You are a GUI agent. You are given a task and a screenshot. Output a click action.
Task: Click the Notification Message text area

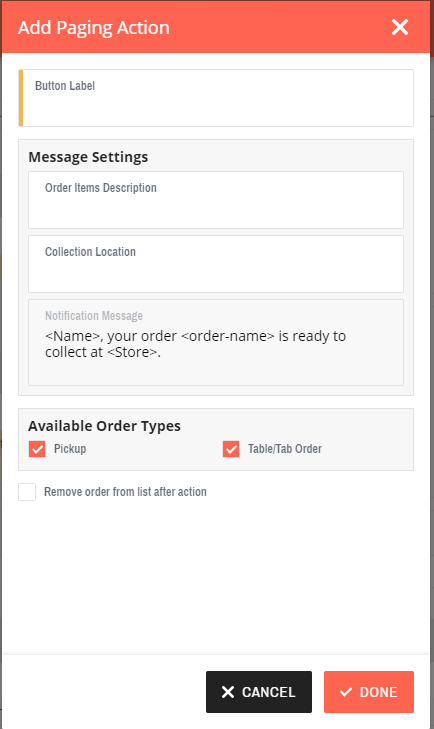tap(216, 343)
